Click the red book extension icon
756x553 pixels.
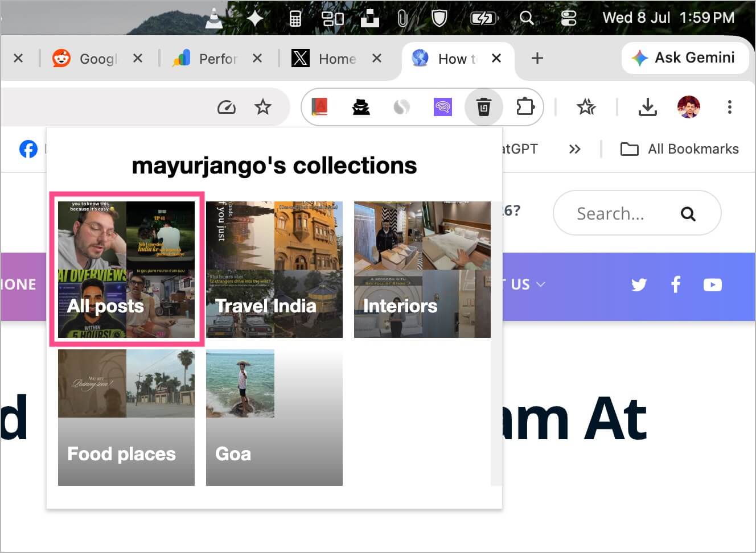[320, 106]
